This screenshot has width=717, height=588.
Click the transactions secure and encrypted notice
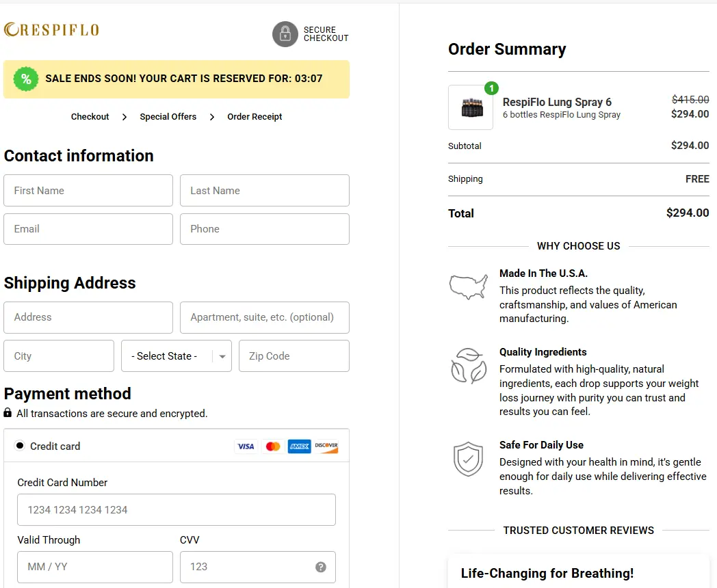pyautogui.click(x=112, y=414)
